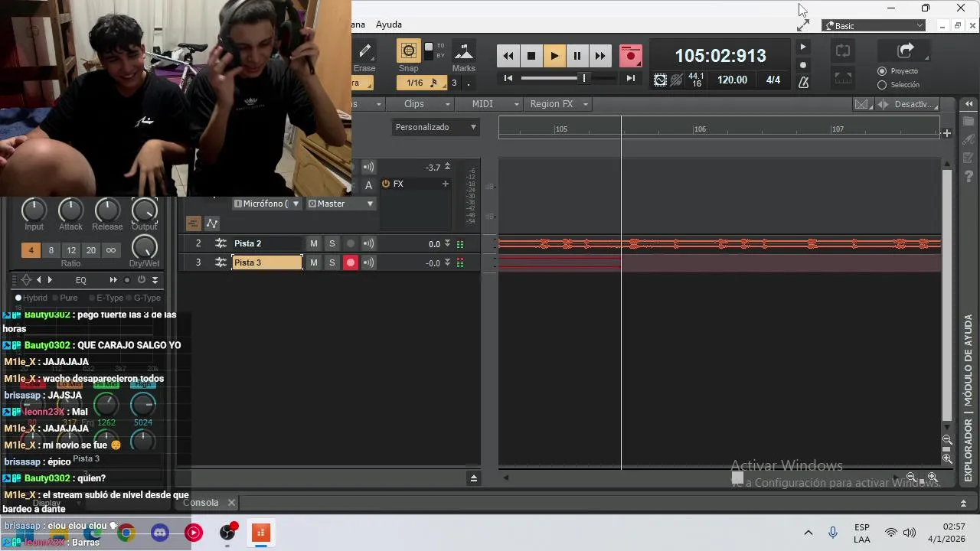Screen dimensions: 980x551
Task: Click the 106 measure marker on ruler
Action: click(700, 129)
